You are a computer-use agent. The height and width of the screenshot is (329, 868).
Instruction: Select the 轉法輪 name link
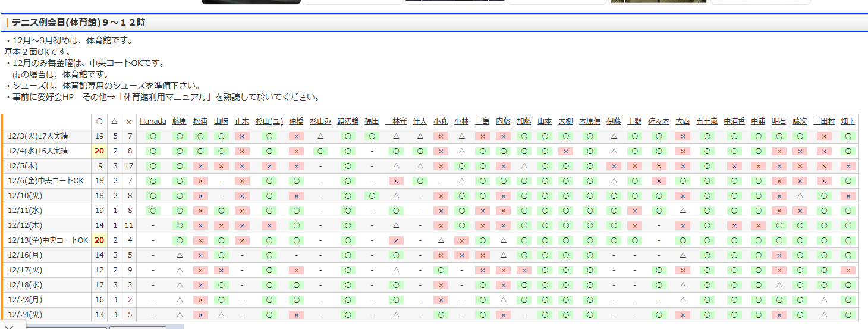(x=348, y=121)
